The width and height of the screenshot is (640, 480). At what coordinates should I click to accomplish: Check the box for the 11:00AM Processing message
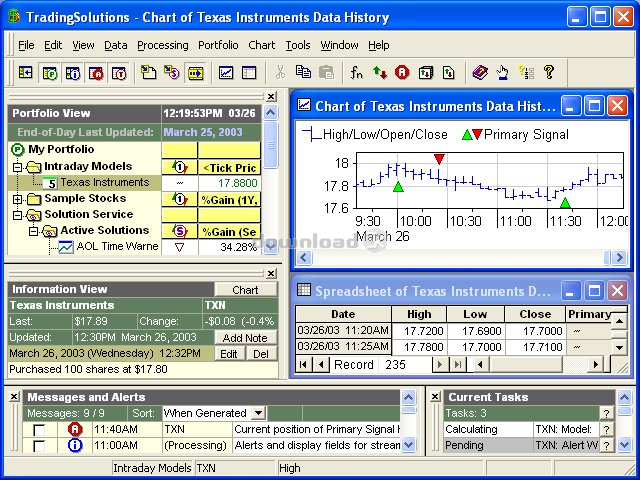tap(39, 446)
